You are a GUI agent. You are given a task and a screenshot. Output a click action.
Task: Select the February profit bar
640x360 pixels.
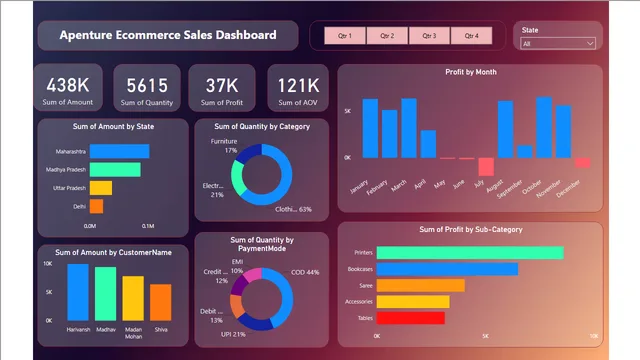pos(389,134)
